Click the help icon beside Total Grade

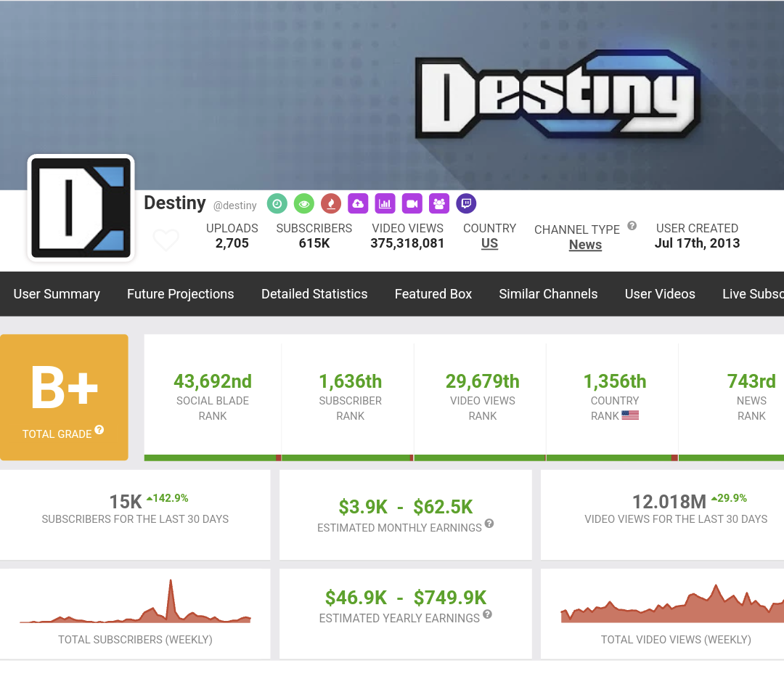99,430
